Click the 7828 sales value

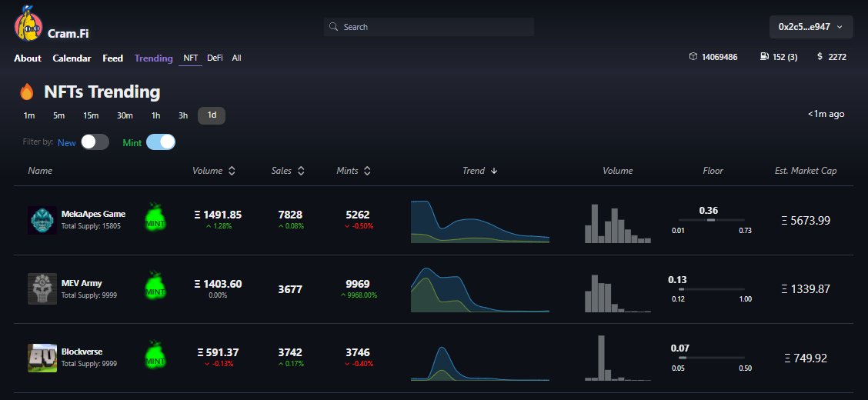[290, 215]
